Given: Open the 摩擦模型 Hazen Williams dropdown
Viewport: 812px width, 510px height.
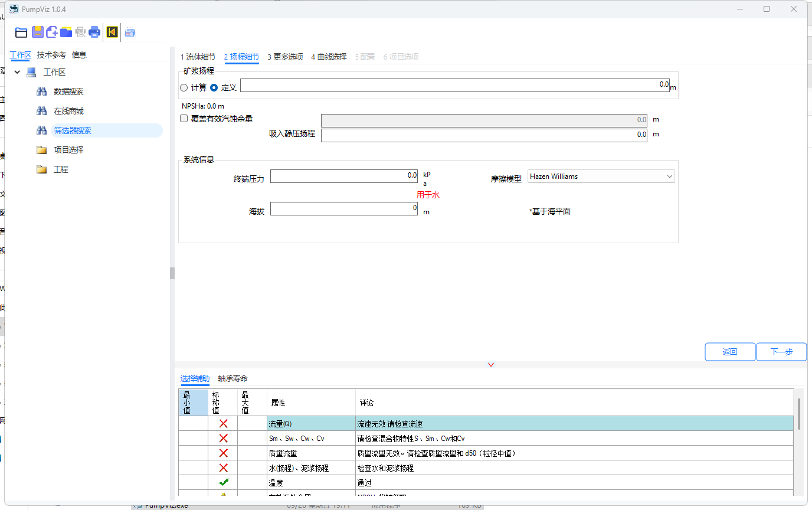Looking at the screenshot, I should click(x=601, y=176).
